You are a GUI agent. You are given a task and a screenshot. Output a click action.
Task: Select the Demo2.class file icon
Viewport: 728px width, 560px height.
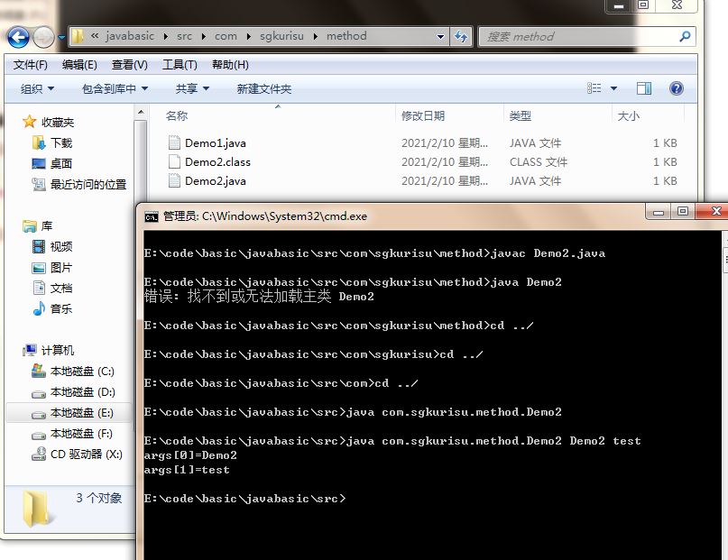(x=175, y=162)
